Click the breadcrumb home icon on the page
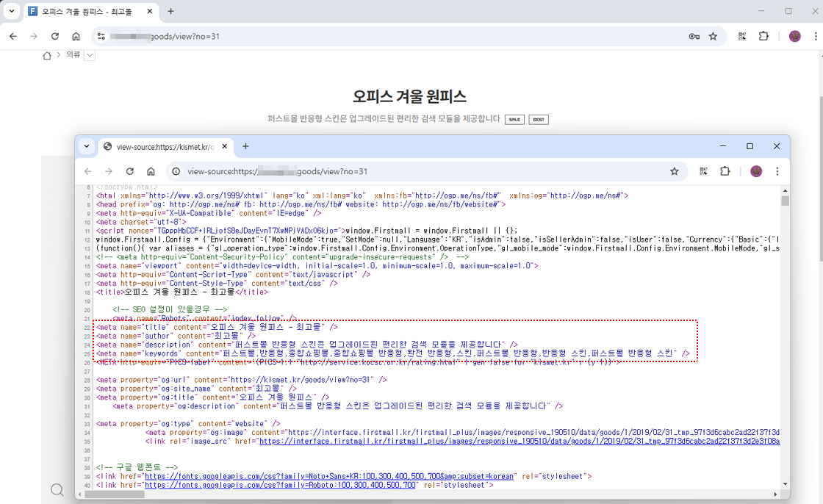Image resolution: width=823 pixels, height=504 pixels. coord(47,55)
